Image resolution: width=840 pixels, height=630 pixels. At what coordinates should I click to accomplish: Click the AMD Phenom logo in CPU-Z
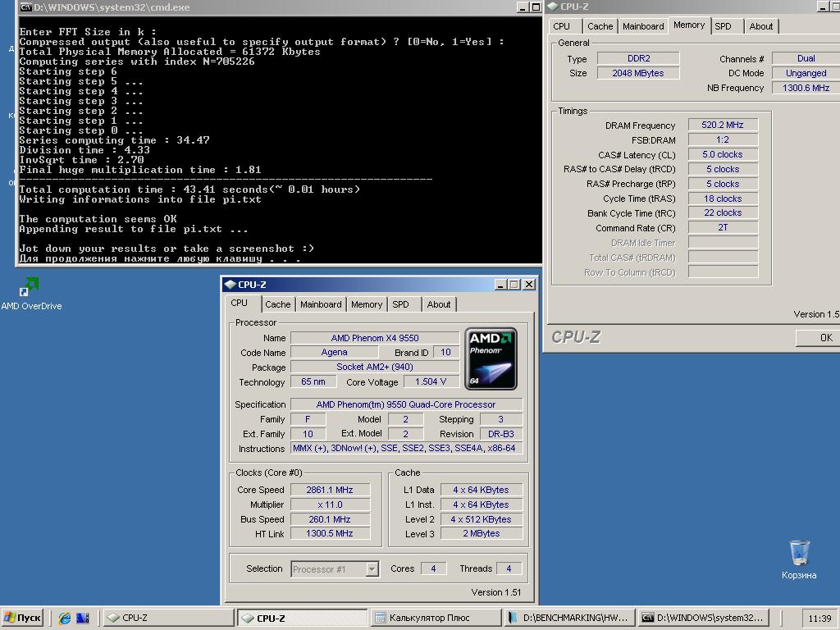pyautogui.click(x=491, y=358)
